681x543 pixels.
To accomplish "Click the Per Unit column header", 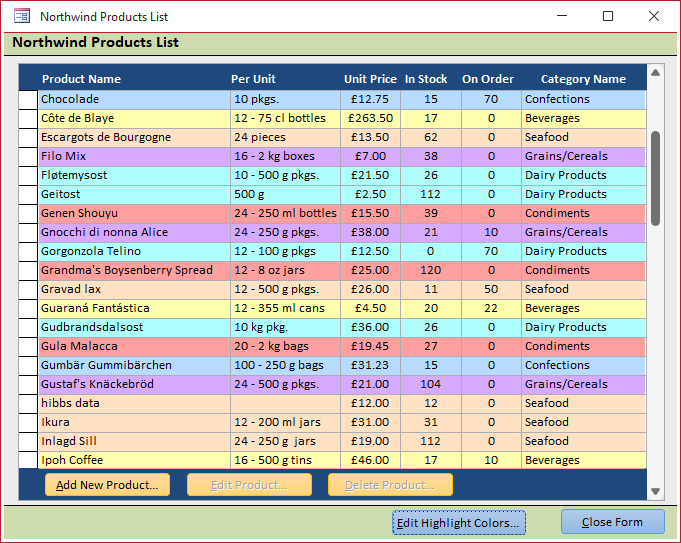I will click(253, 79).
